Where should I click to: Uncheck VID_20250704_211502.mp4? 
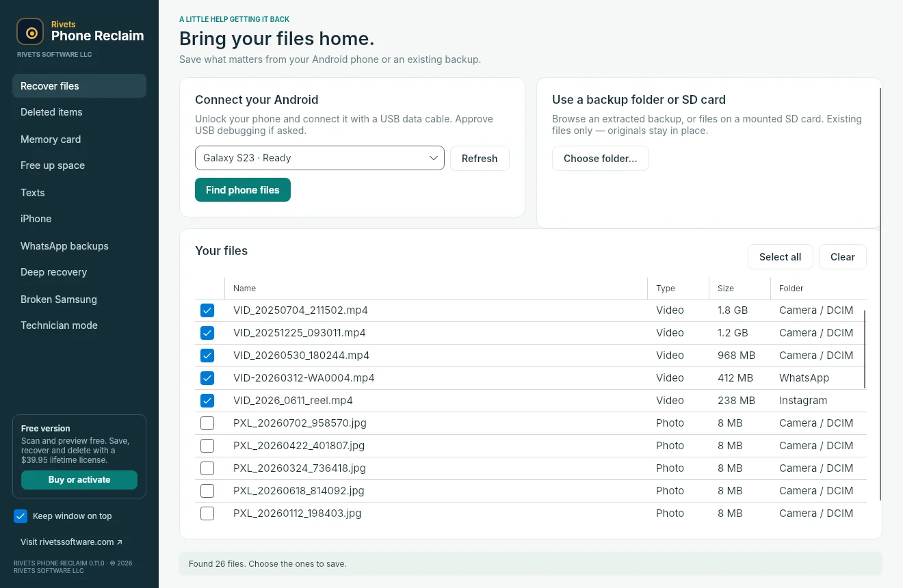point(207,310)
